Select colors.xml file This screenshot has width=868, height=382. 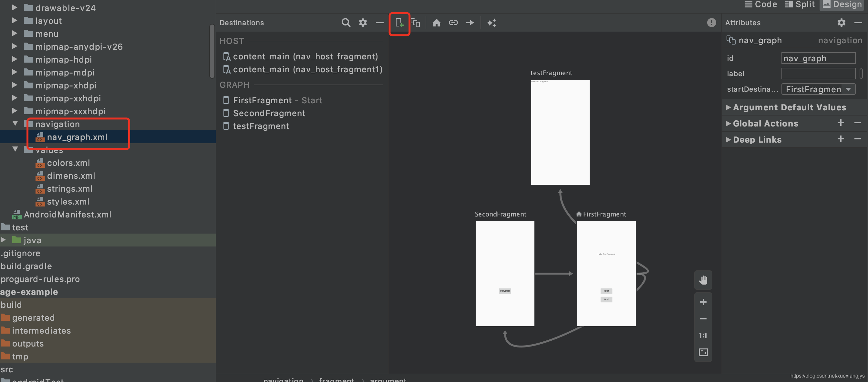pyautogui.click(x=68, y=163)
